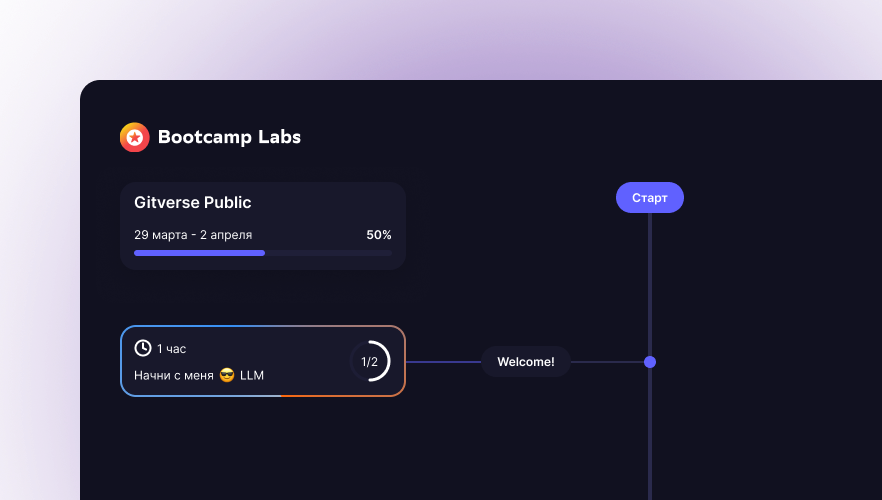Click the timeline node dot next to Welcome!
Image resolution: width=882 pixels, height=500 pixels.
[x=650, y=362]
